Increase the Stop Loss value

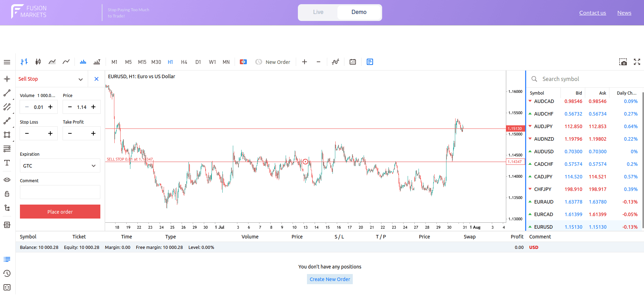50,133
